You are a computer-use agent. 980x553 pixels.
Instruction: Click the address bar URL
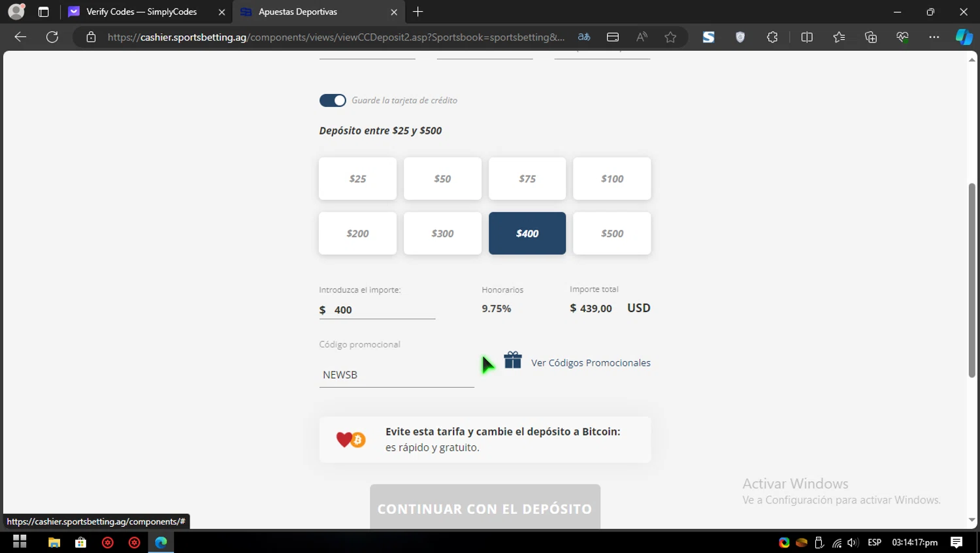[336, 37]
